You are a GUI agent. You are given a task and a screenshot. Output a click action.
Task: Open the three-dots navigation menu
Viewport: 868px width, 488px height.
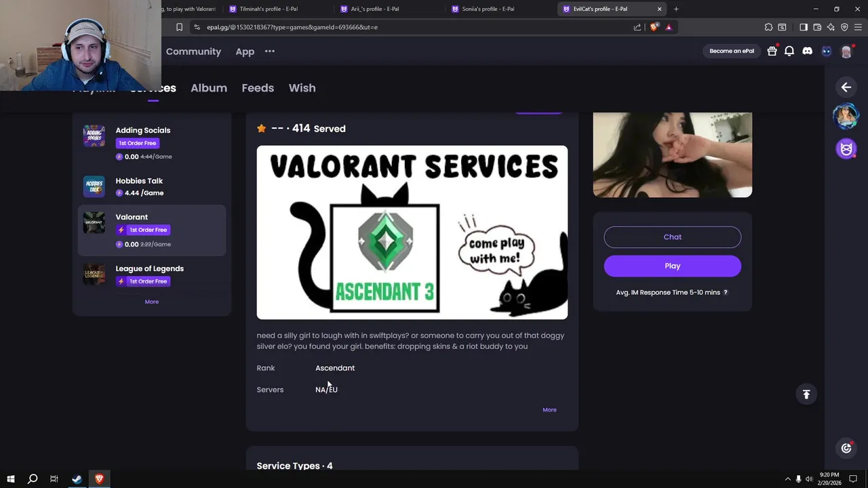click(x=270, y=52)
